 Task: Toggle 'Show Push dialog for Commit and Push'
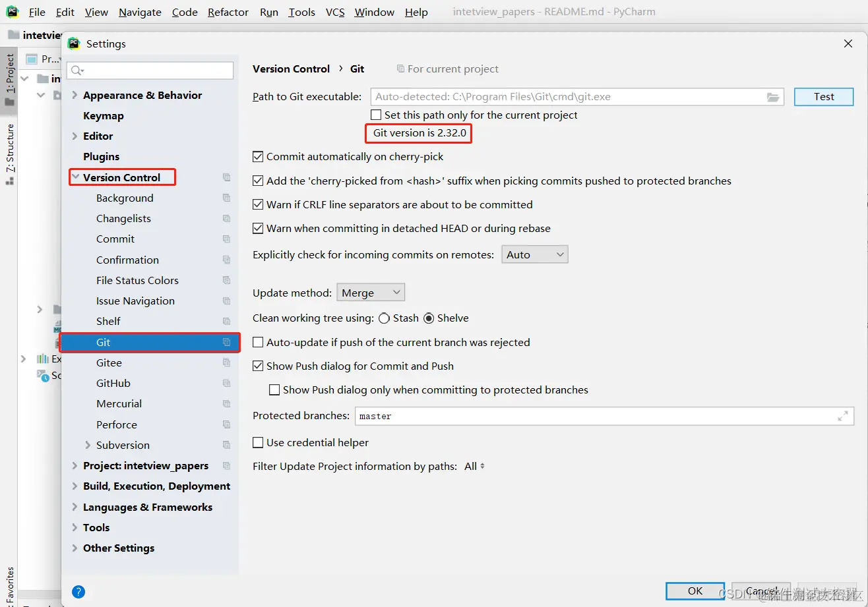pos(258,366)
